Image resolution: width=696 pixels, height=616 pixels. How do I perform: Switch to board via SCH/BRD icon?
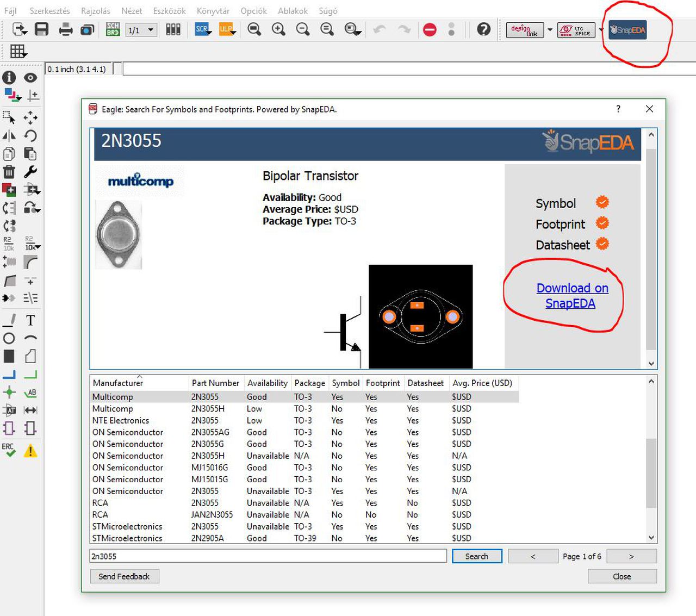(x=113, y=29)
